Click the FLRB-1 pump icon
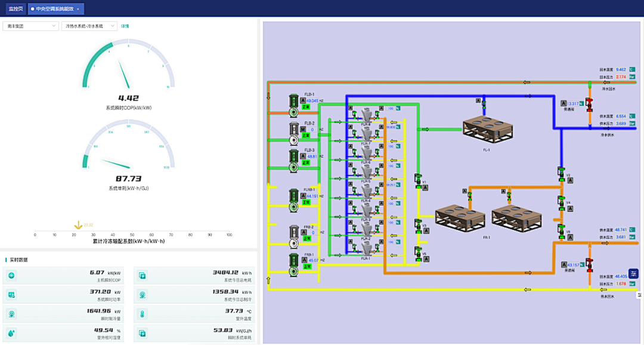Viewport: 644px width, 345px height. coord(293,201)
